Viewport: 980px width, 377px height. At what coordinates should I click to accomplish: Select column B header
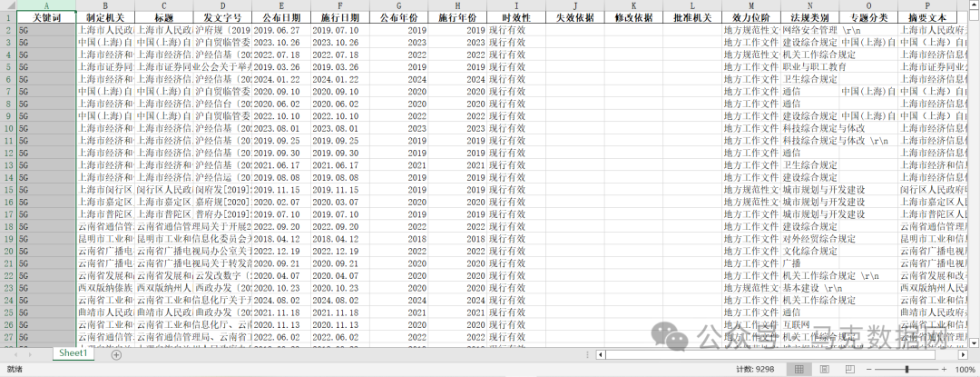(x=105, y=5)
